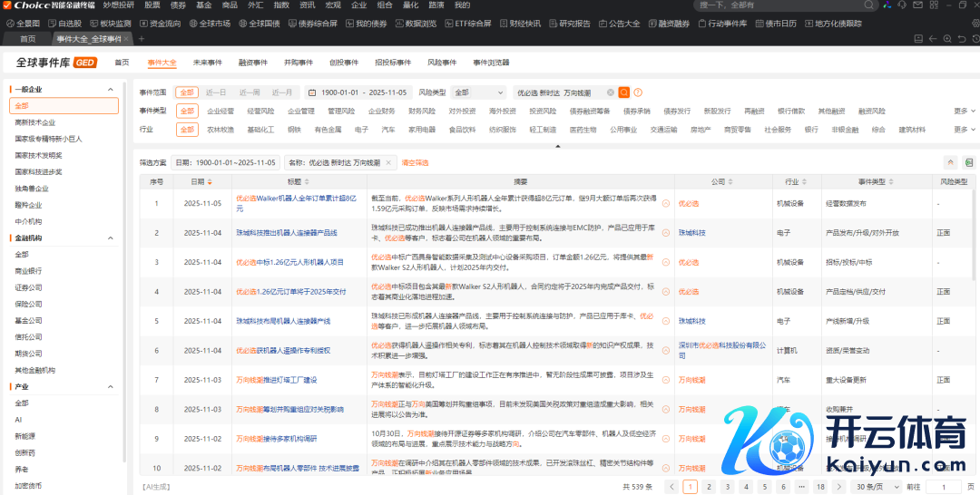Collapse the 一般企业 sidebar section
This screenshot has width=980, height=495.
[111, 90]
